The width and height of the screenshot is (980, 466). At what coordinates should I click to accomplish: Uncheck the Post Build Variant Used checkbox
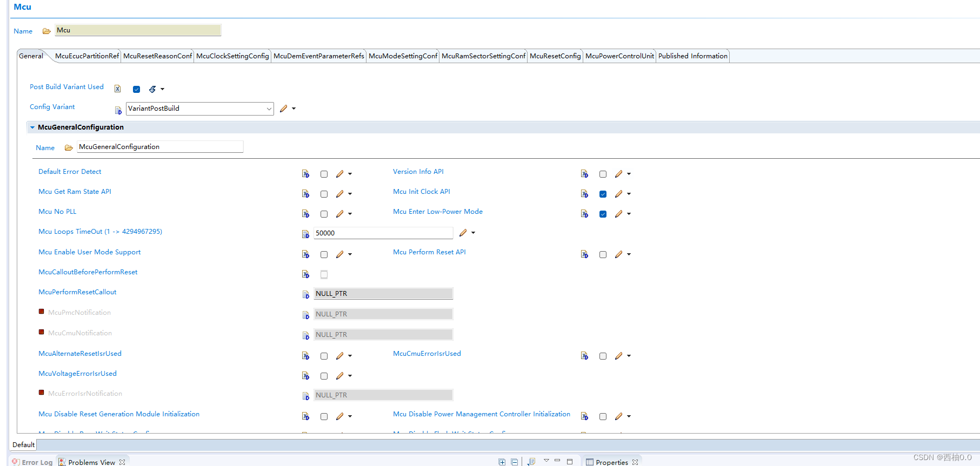[136, 89]
